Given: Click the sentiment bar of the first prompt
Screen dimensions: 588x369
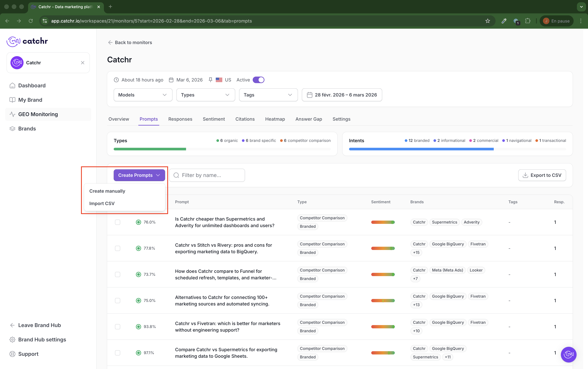Looking at the screenshot, I should click(383, 222).
